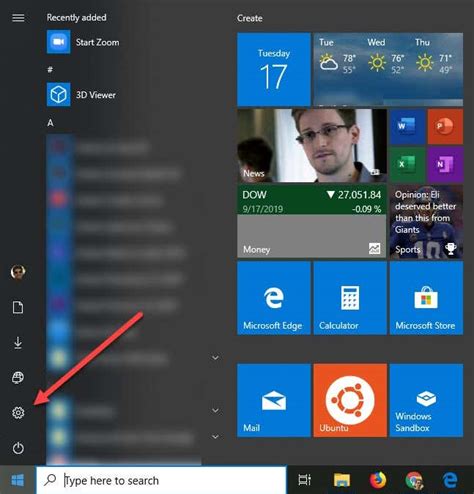Open the News photo tile
474x494 pixels.
click(312, 145)
